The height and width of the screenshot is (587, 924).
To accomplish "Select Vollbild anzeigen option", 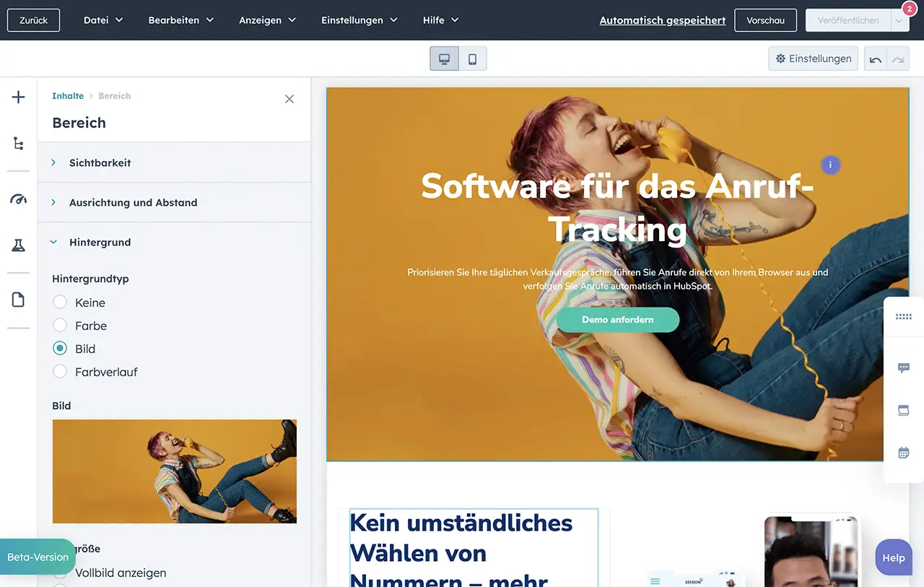I will point(60,573).
